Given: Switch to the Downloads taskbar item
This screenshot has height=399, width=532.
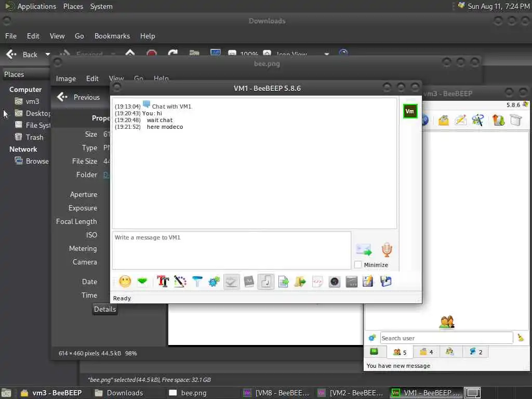Looking at the screenshot, I should [x=119, y=393].
